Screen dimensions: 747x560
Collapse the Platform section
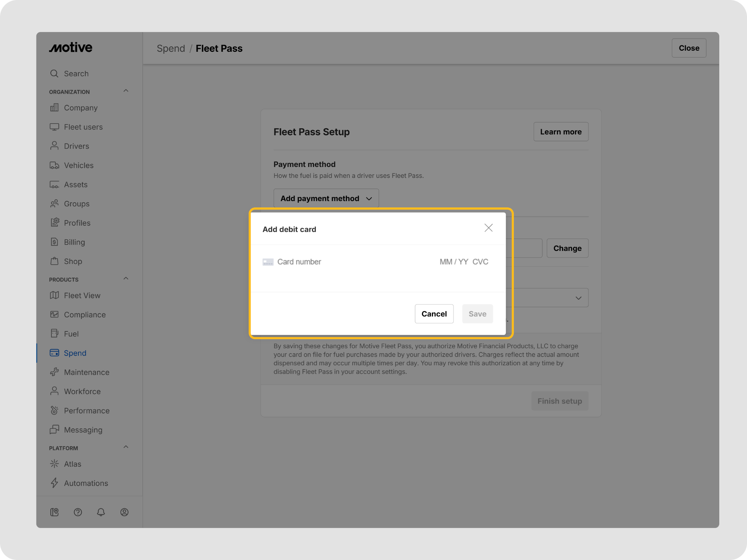click(126, 447)
